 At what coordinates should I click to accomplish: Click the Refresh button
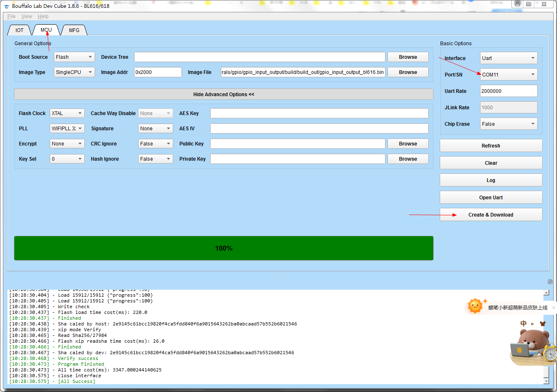pos(491,146)
